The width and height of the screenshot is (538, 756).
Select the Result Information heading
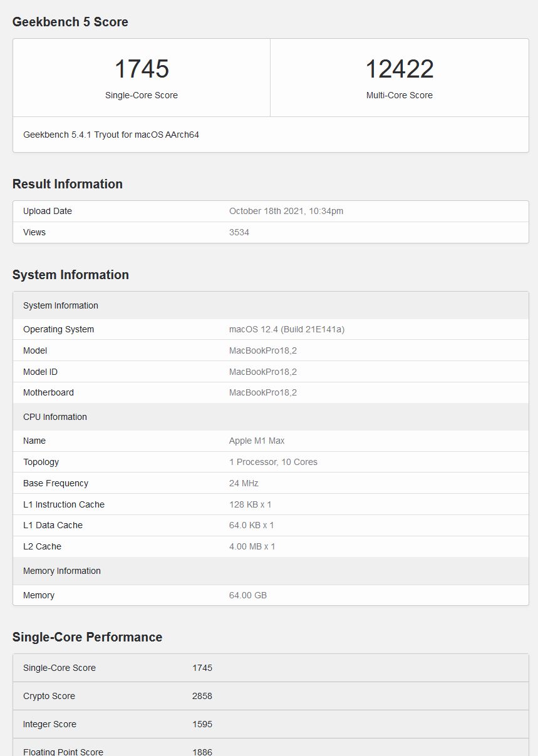pos(68,184)
